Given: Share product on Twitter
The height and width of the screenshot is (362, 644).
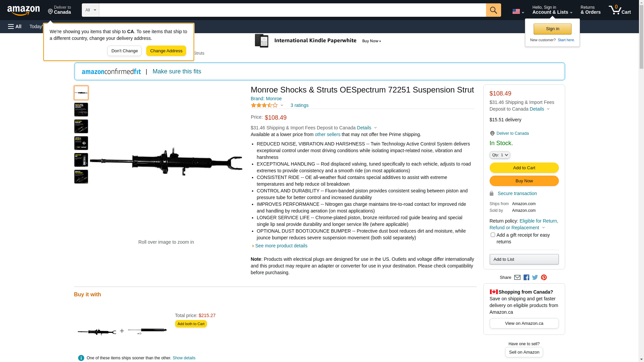Looking at the screenshot, I should point(535,278).
